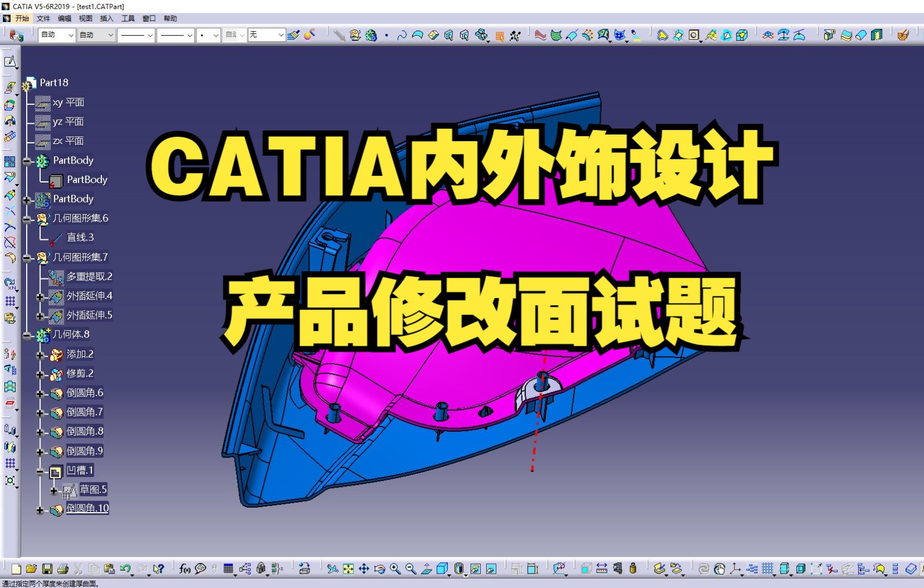This screenshot has width=924, height=588.
Task: Select 多重提取.2 in the tree
Action: pyautogui.click(x=89, y=277)
